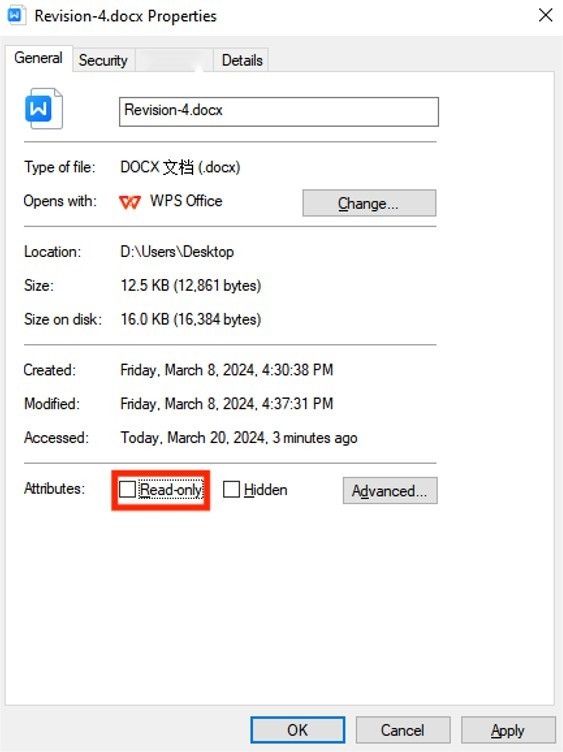The width and height of the screenshot is (563, 752).
Task: Click the Size: label
Action: (39, 285)
